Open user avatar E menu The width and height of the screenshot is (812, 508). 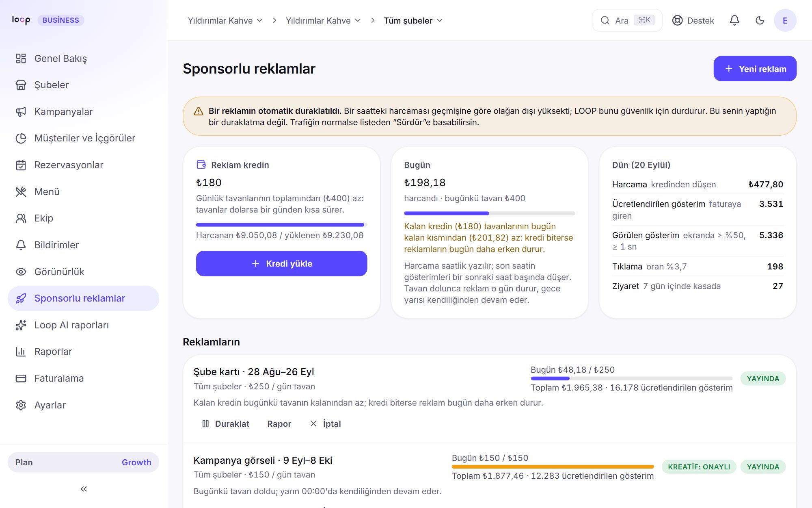coord(785,20)
